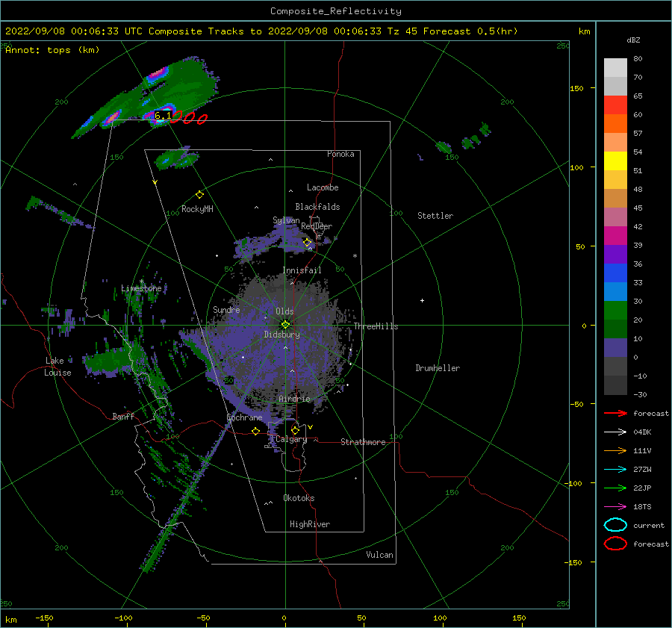Click the green 22JP arrow in legend
The image size is (672, 628).
click(x=615, y=488)
